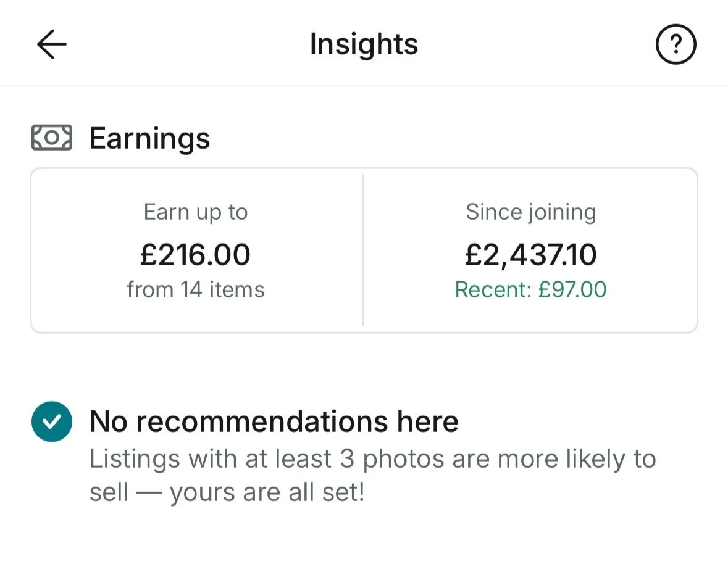728x580 pixels.
Task: Click the 'yours are all set!' text
Action: coord(267,493)
